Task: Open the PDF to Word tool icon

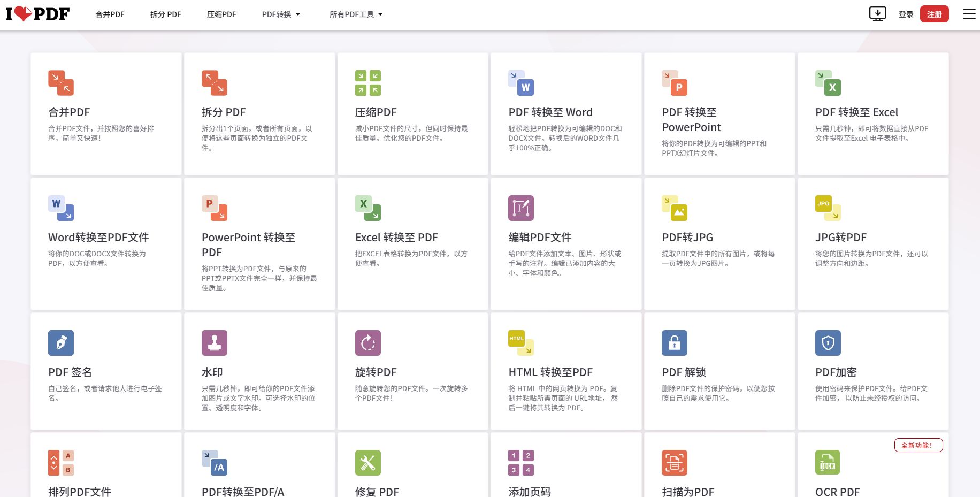Action: [521, 83]
